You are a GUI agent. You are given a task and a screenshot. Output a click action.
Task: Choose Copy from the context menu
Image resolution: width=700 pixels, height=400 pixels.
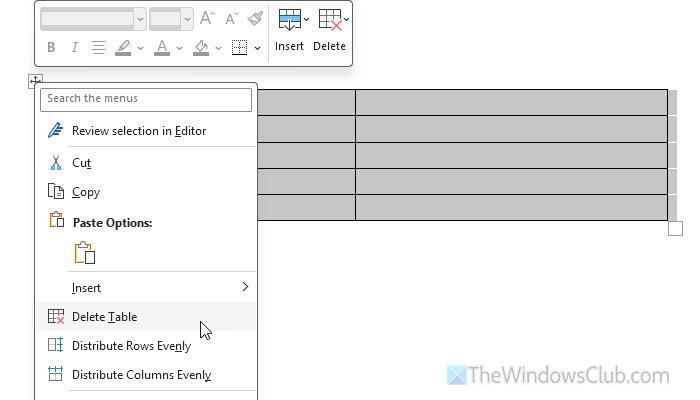(x=146, y=192)
